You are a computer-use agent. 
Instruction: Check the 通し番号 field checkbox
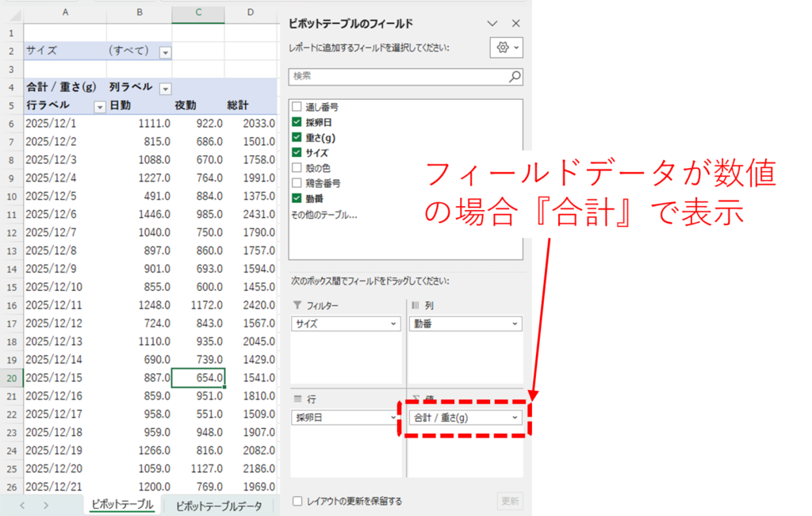[x=297, y=107]
